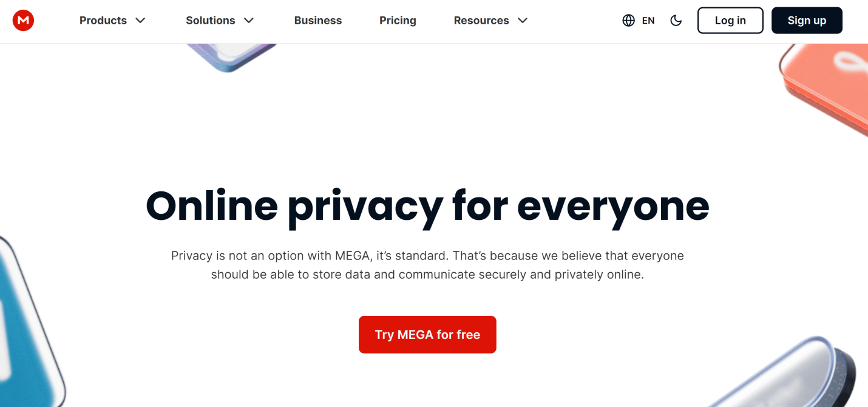Click the Online privacy for everyone heading

pyautogui.click(x=427, y=206)
